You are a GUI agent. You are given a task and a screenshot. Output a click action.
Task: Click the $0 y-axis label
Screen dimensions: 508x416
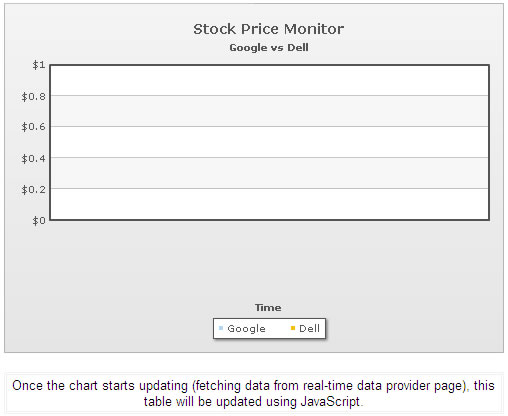coord(39,220)
